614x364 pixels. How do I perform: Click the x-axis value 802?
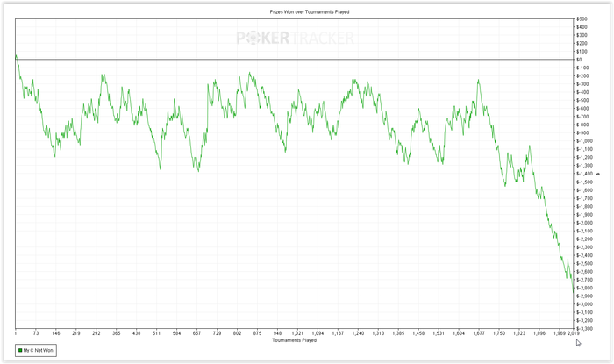[x=237, y=333]
